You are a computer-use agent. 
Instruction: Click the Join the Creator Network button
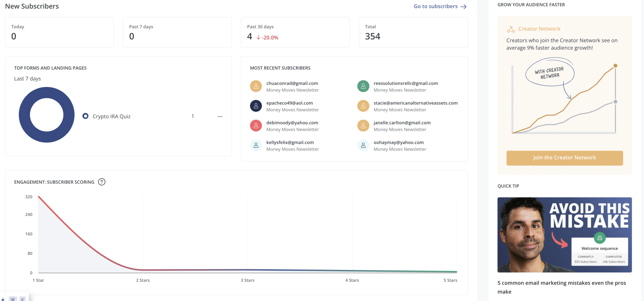564,158
